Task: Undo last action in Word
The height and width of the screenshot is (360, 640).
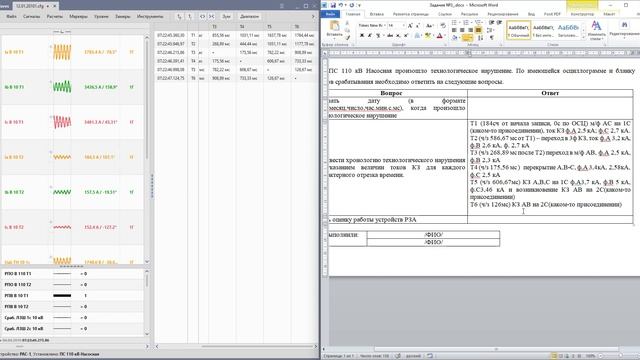Action: click(x=341, y=5)
